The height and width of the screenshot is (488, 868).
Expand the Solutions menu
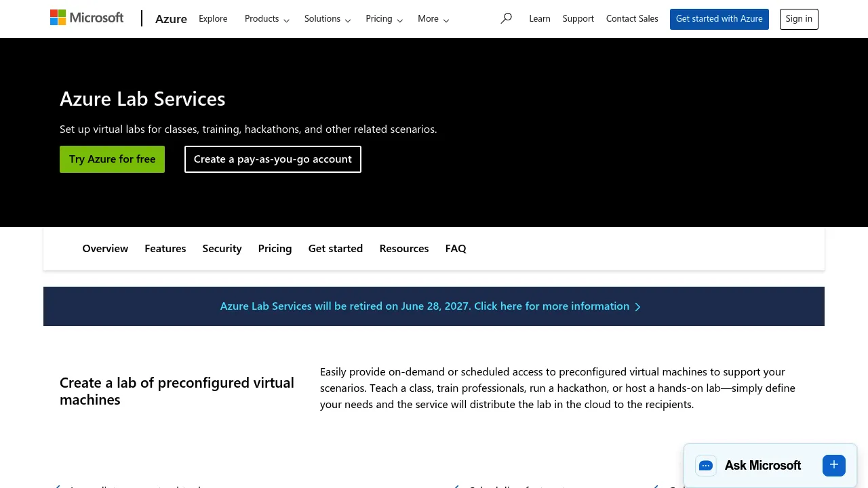pyautogui.click(x=328, y=19)
